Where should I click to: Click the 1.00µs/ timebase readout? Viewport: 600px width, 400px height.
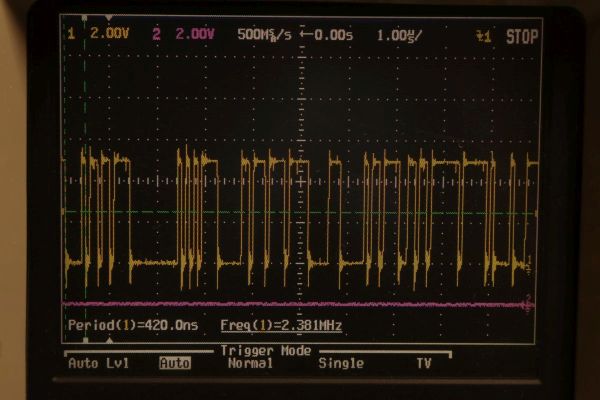(x=399, y=36)
